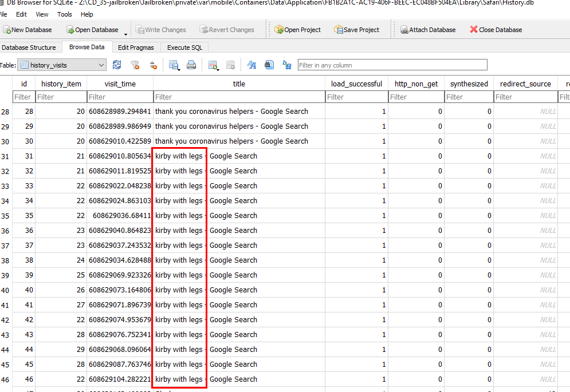Sort by the visit_time column header

point(120,84)
